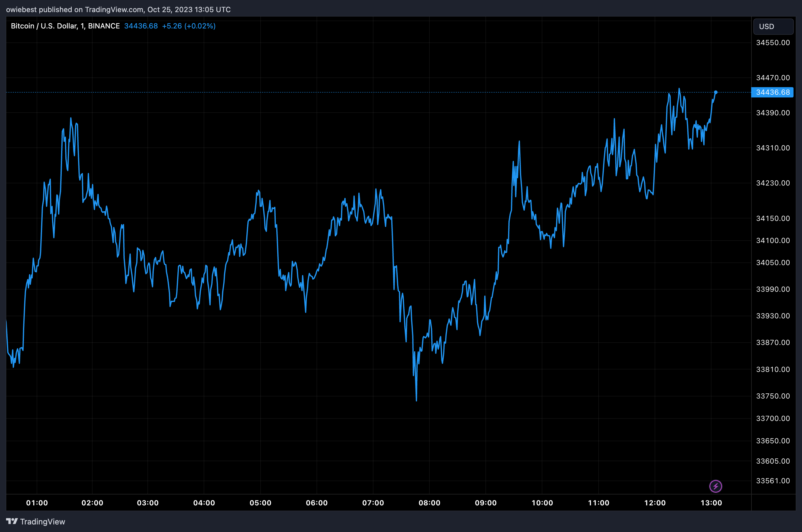Click the 33930.00 price axis label
The width and height of the screenshot is (802, 532).
(x=773, y=316)
